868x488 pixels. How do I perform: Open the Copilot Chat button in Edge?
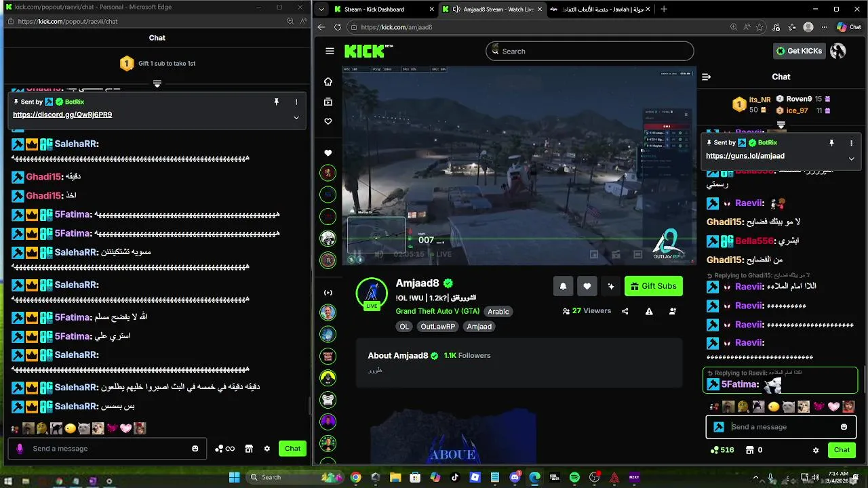(849, 27)
